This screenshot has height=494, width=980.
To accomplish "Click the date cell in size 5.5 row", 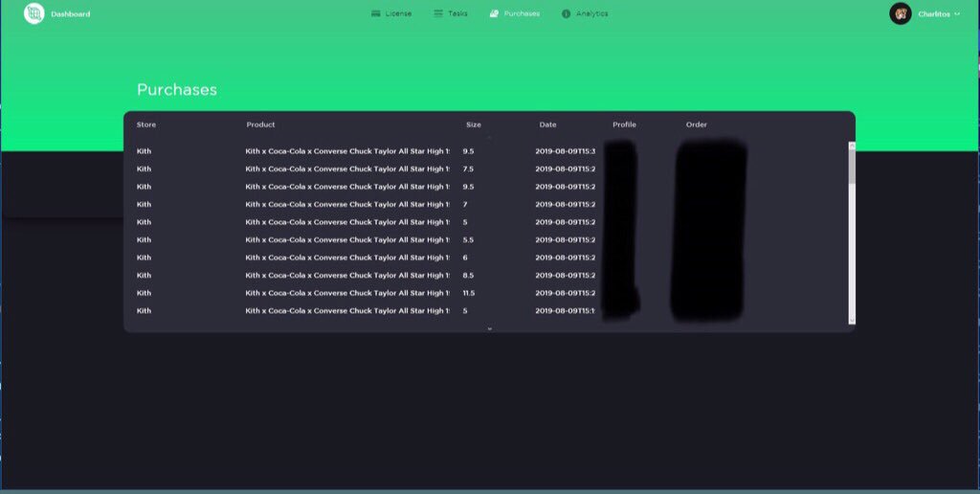I will [565, 240].
